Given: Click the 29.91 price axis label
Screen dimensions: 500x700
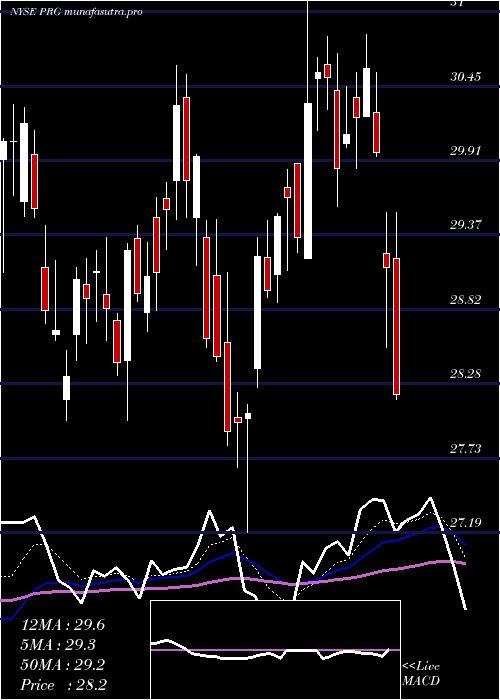Looking at the screenshot, I should [466, 151].
